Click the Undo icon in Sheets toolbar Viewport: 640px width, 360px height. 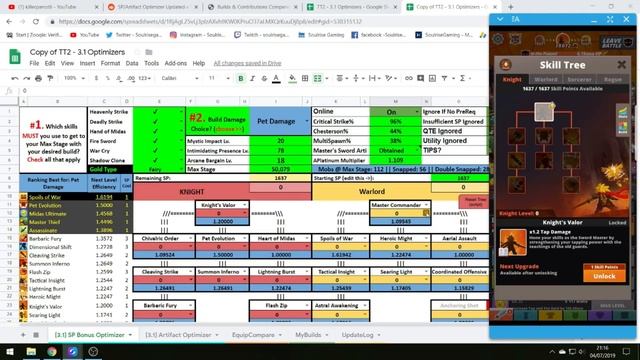(x=15, y=78)
